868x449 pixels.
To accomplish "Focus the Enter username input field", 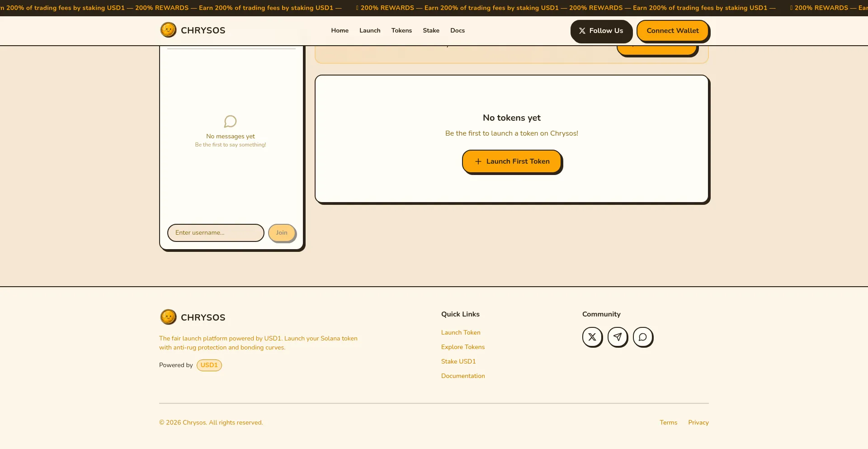I will [216, 233].
